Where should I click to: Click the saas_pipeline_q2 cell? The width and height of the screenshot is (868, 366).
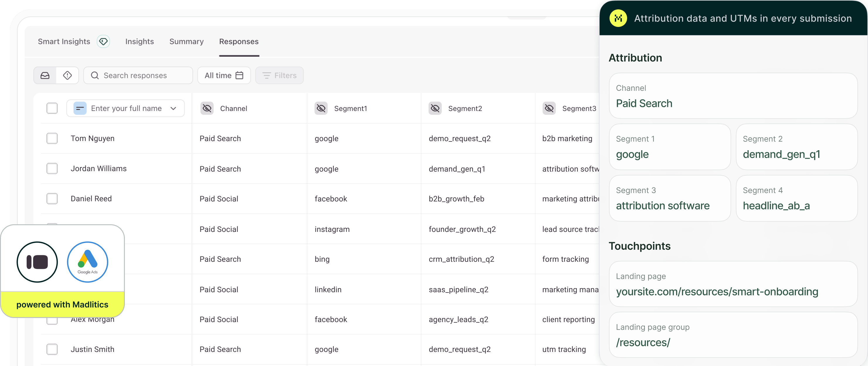pyautogui.click(x=458, y=290)
